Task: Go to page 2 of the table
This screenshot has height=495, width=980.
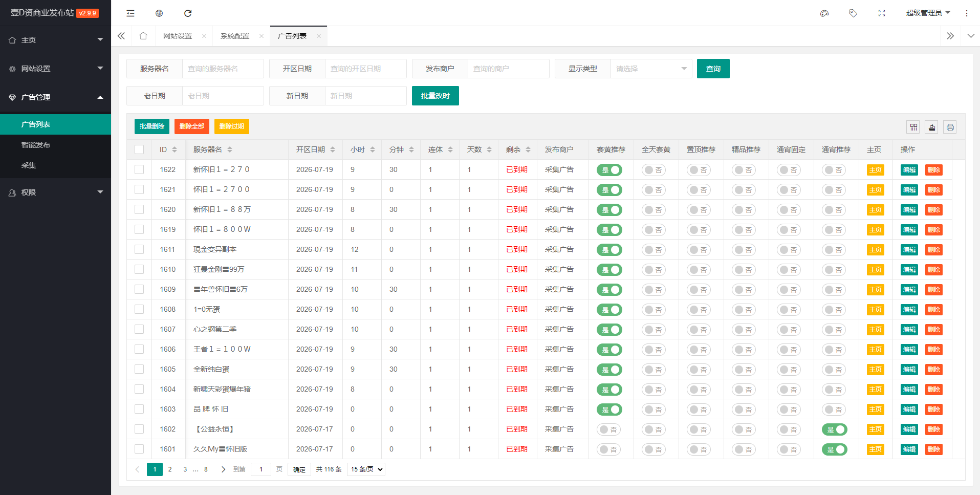Action: 170,469
